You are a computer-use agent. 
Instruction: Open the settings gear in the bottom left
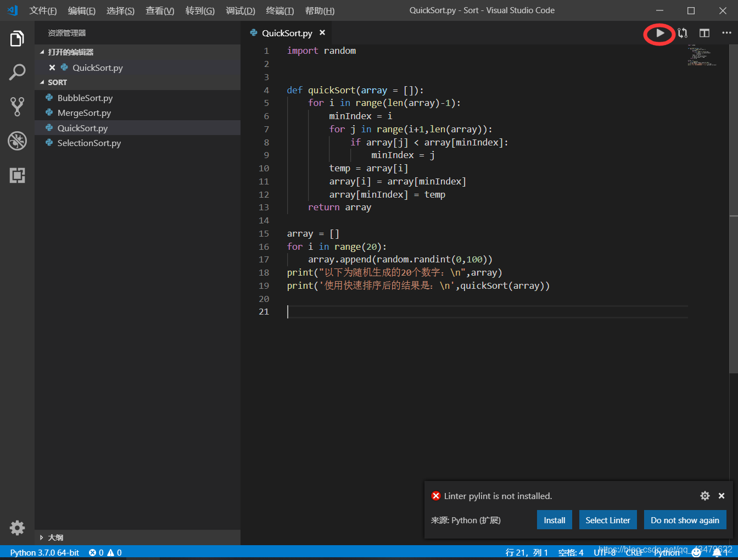pyautogui.click(x=17, y=528)
